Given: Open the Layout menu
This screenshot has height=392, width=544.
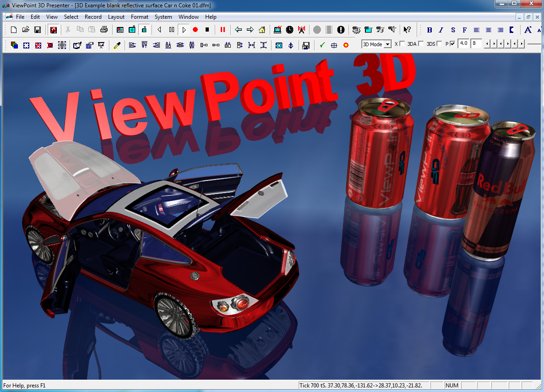Looking at the screenshot, I should [x=116, y=17].
